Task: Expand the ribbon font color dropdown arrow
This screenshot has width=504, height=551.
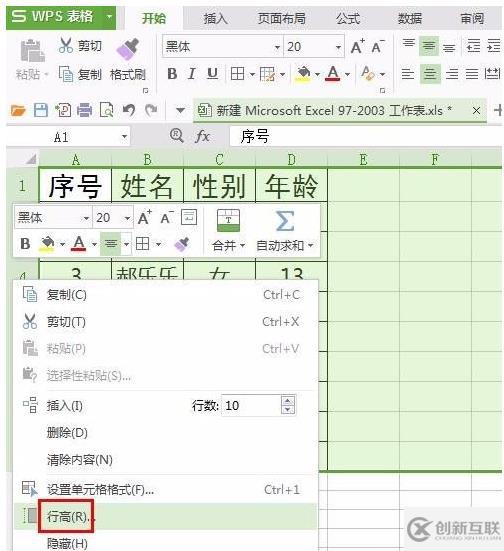Action: click(347, 74)
